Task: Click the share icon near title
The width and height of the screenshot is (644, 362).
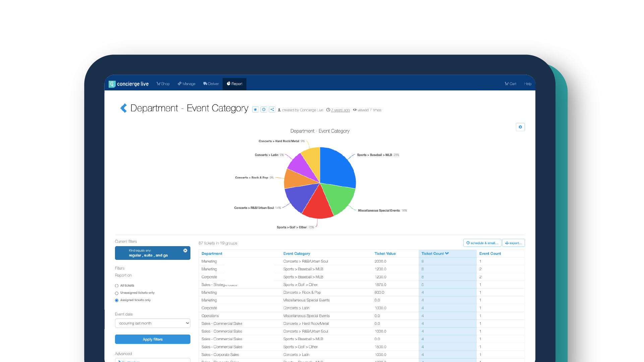Action: click(x=272, y=110)
